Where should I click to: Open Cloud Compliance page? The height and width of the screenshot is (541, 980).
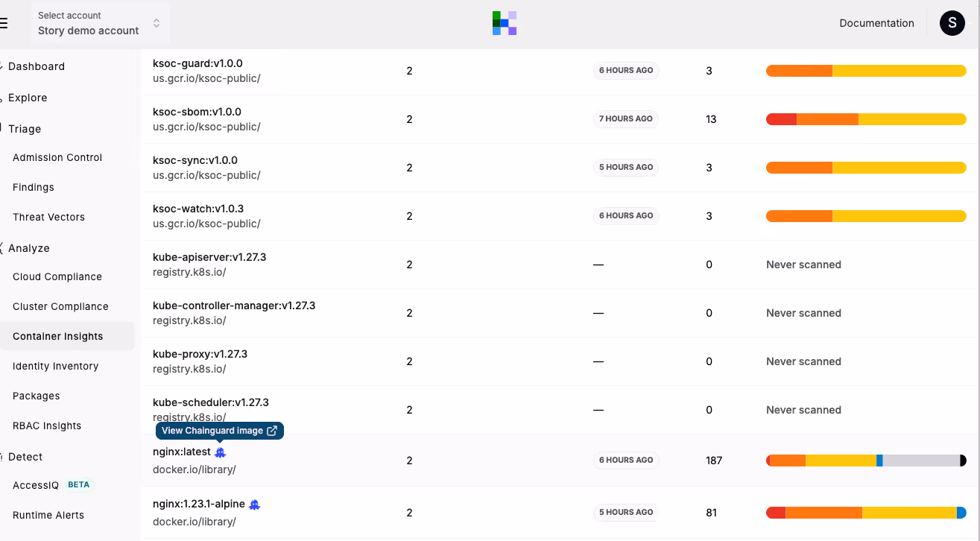coord(57,276)
